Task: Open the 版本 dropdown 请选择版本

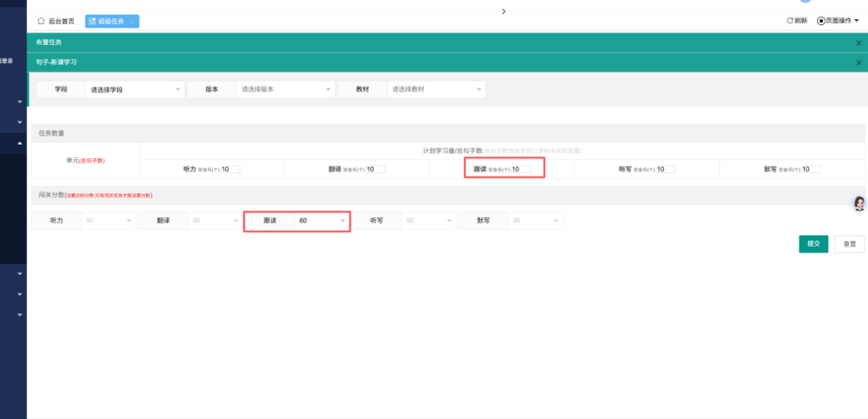Action: [x=286, y=89]
